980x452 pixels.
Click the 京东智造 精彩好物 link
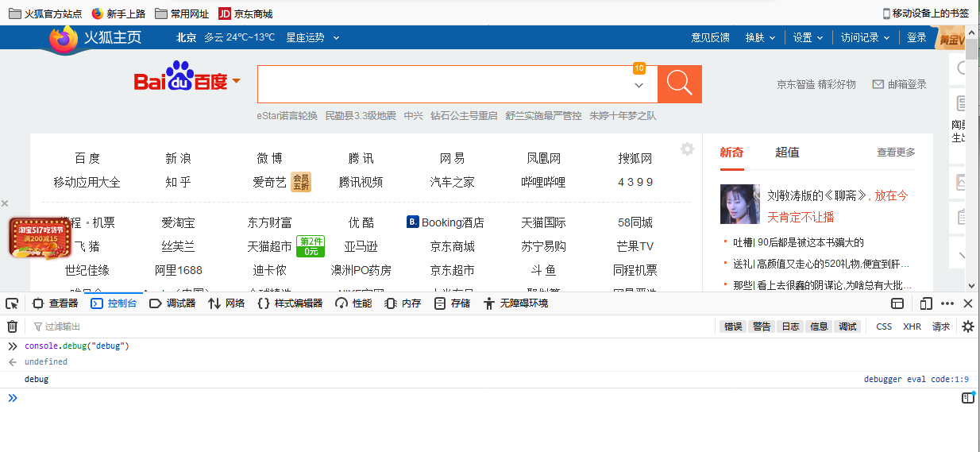tap(816, 84)
